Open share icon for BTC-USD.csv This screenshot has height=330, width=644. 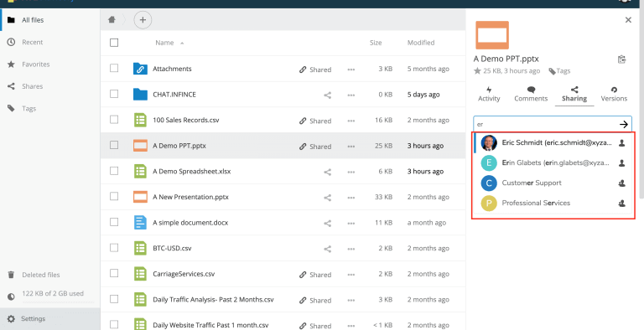coord(327,249)
